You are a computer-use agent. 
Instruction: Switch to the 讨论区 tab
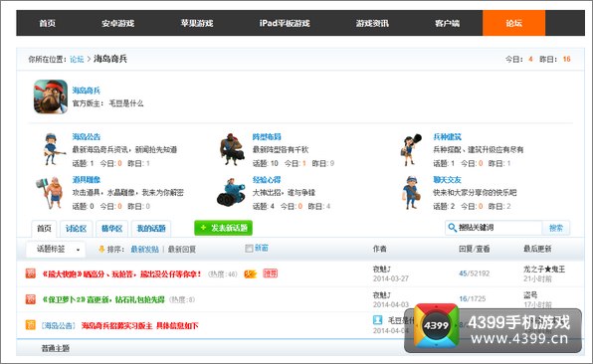tap(76, 229)
